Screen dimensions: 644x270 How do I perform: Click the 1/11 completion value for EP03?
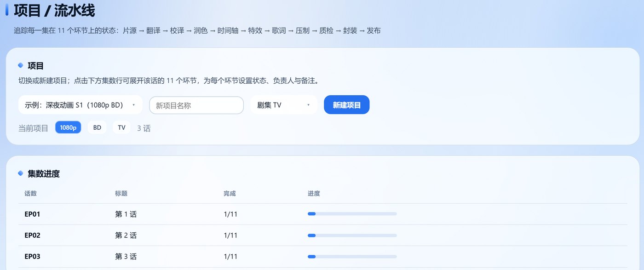230,256
